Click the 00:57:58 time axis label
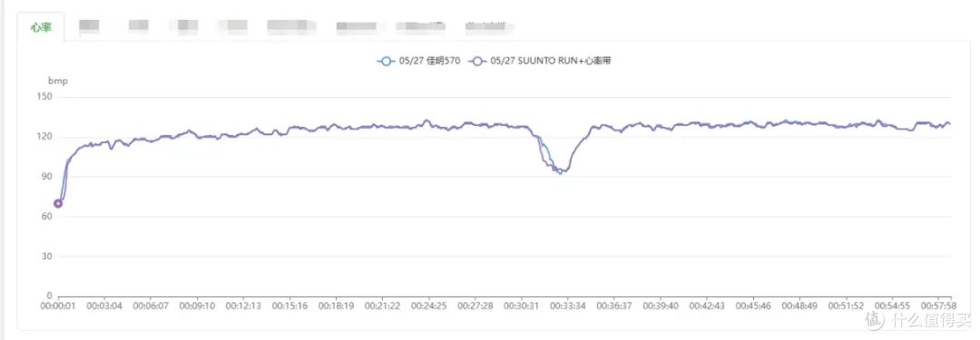980x340 pixels. tap(938, 306)
